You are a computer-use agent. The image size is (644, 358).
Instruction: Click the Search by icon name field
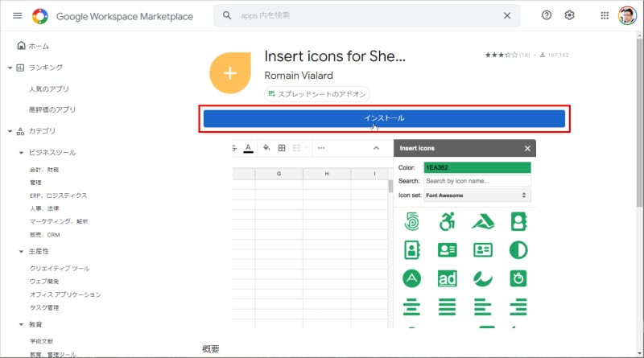coord(477,181)
